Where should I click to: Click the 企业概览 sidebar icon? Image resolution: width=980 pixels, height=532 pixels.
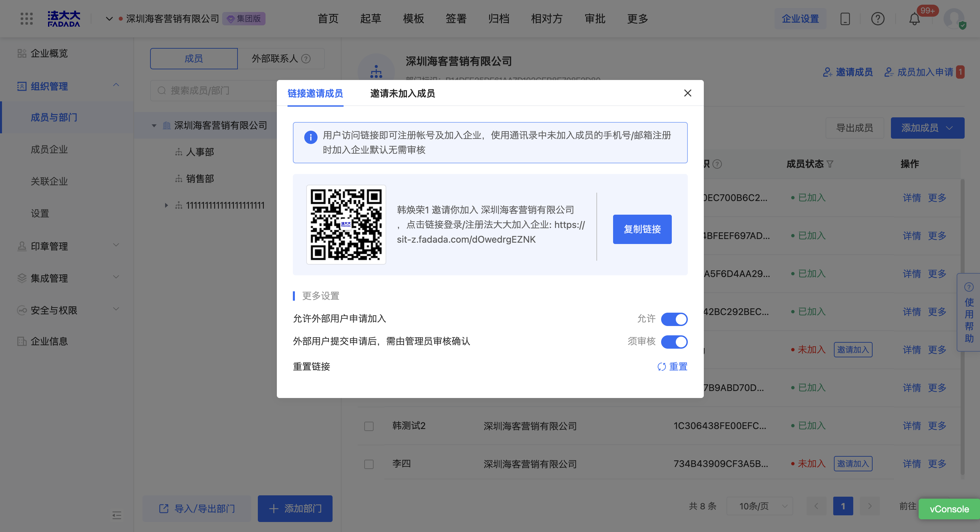point(22,53)
